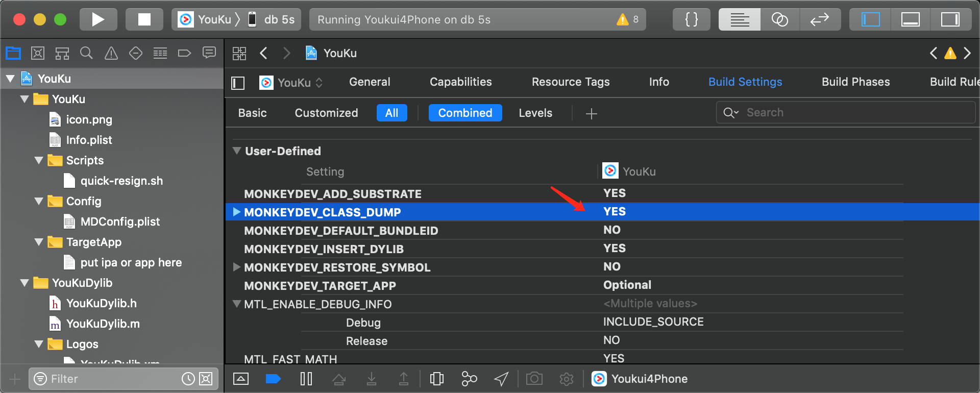Show the Debug navigator
The height and width of the screenshot is (393, 980).
pos(160,53)
